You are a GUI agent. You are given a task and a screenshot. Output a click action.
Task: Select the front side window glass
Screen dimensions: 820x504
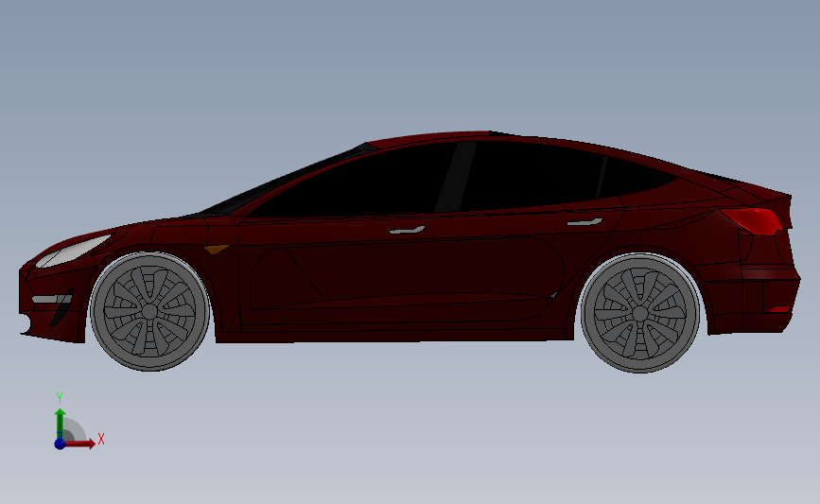coord(352,182)
